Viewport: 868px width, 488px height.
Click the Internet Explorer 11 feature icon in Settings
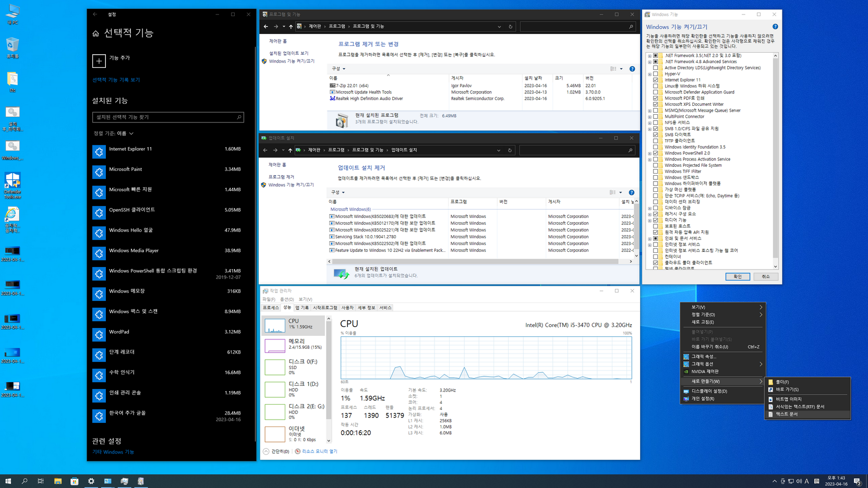[x=99, y=152]
